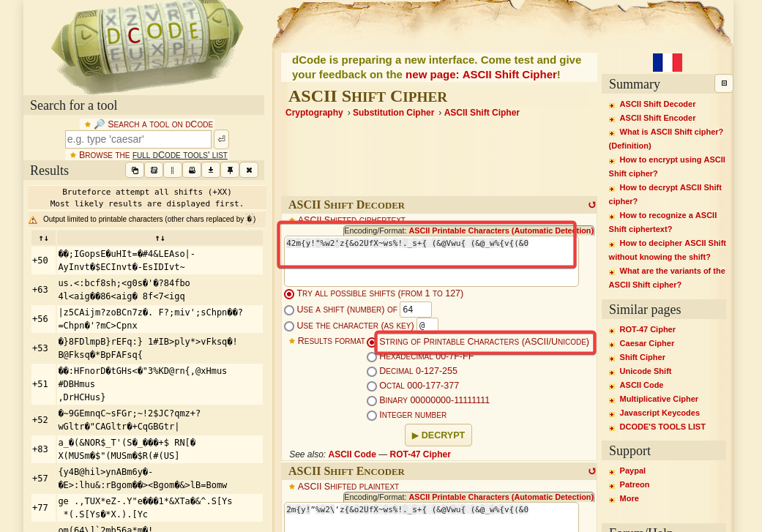The height and width of the screenshot is (532, 762).
Task: Jump to 'How to decipher without knowing the shift?'
Action: (x=668, y=250)
